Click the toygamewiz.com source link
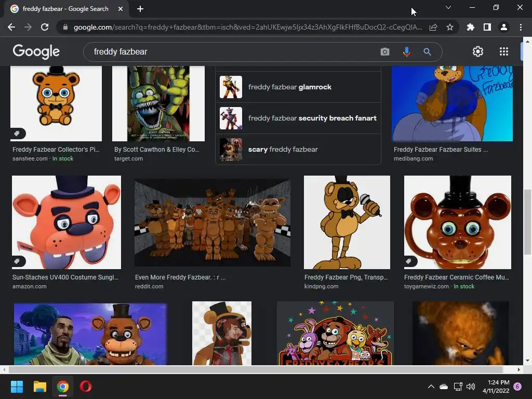 426,286
